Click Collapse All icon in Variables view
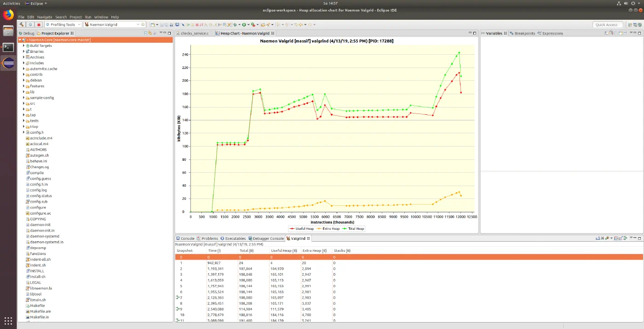Screen dimensions: 644x329 tap(616, 33)
